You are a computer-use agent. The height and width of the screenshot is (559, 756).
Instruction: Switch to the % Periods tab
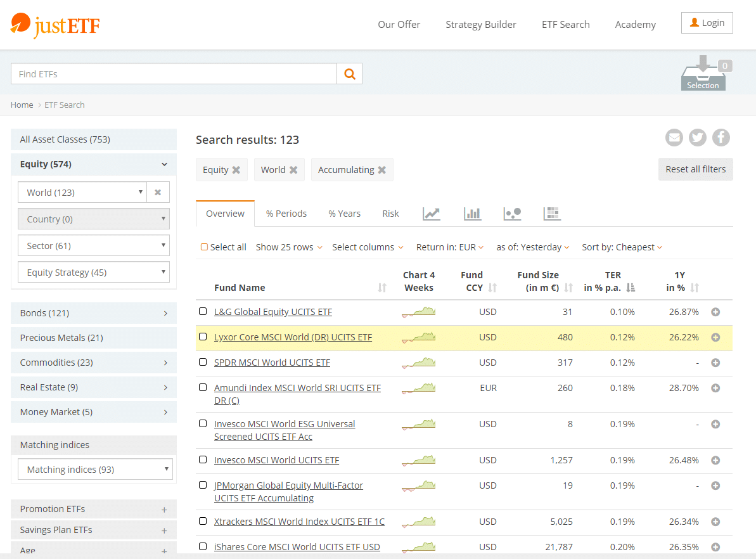click(x=286, y=214)
